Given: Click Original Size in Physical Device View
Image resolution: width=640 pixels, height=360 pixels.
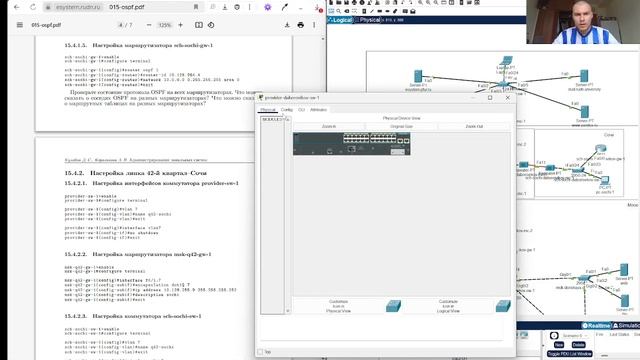Looking at the screenshot, I should 401,127.
